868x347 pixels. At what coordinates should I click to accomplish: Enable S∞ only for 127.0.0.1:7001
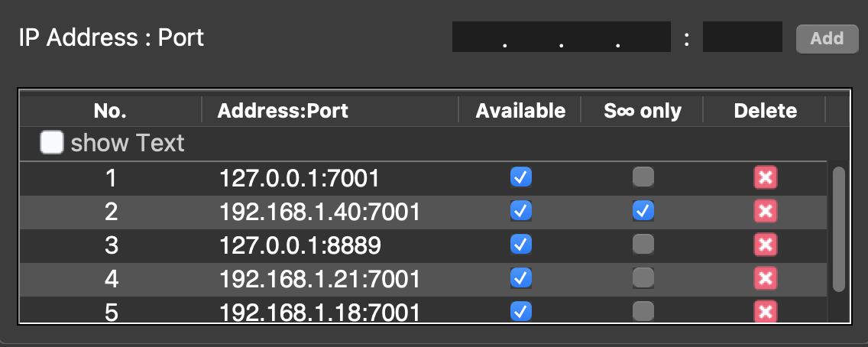[x=643, y=177]
